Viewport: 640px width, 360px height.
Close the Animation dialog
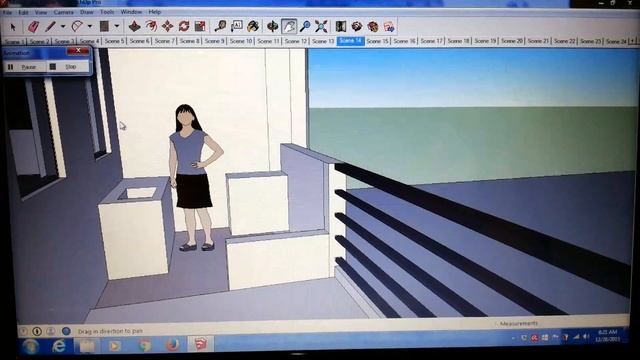click(78, 51)
